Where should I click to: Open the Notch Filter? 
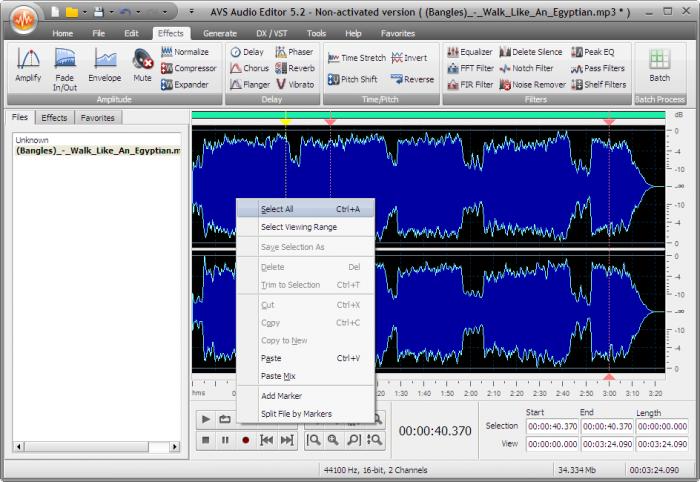coord(526,68)
